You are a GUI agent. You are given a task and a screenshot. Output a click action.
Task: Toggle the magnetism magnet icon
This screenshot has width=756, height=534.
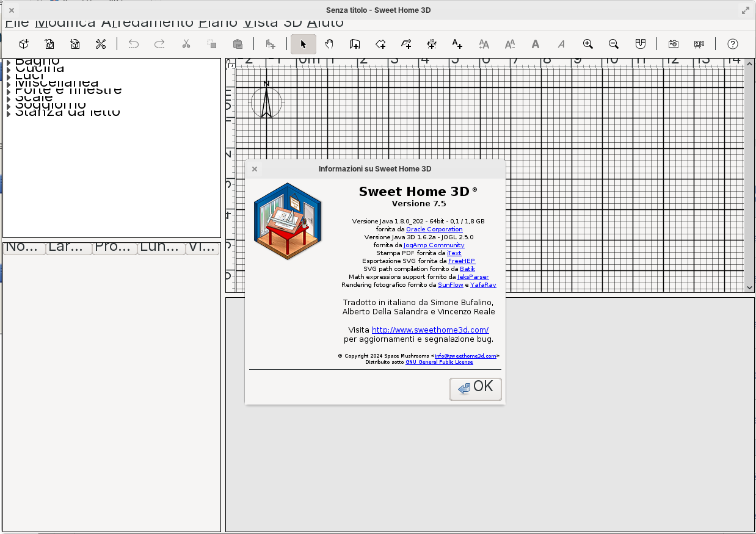(641, 44)
